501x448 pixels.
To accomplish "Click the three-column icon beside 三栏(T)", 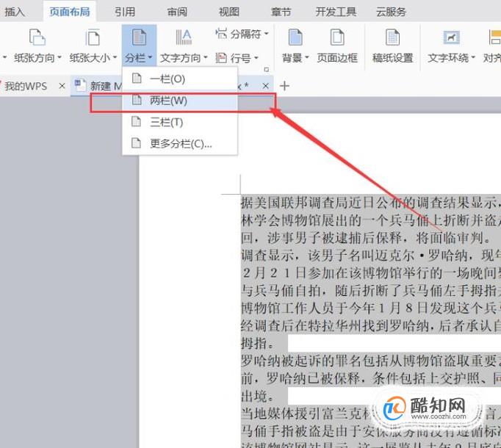I will pyautogui.click(x=137, y=121).
